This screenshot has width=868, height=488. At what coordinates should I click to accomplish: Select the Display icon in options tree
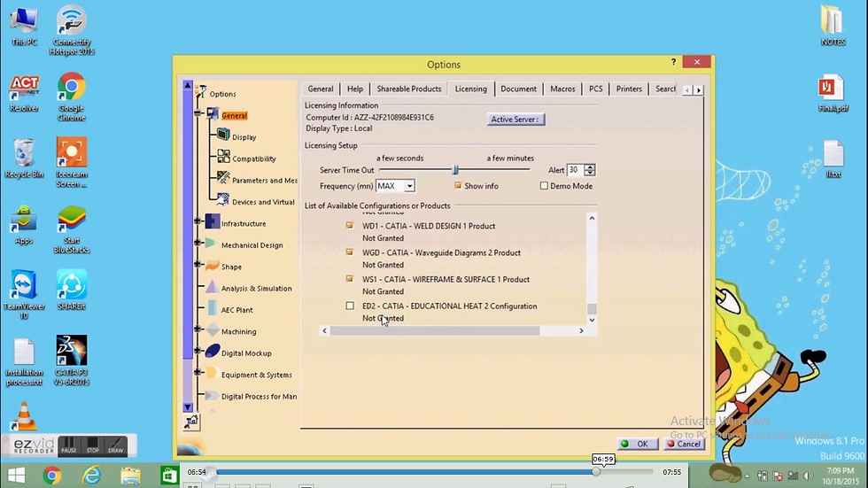pos(223,134)
